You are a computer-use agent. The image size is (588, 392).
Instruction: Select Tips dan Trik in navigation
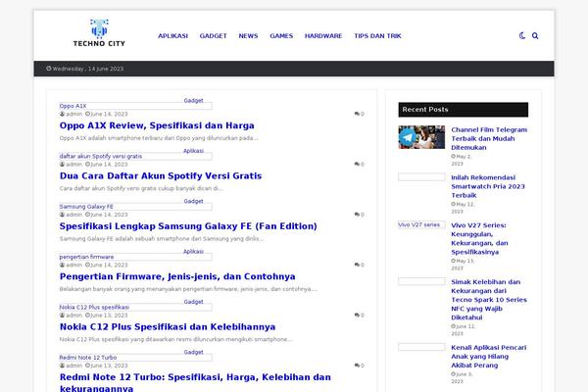pos(377,35)
